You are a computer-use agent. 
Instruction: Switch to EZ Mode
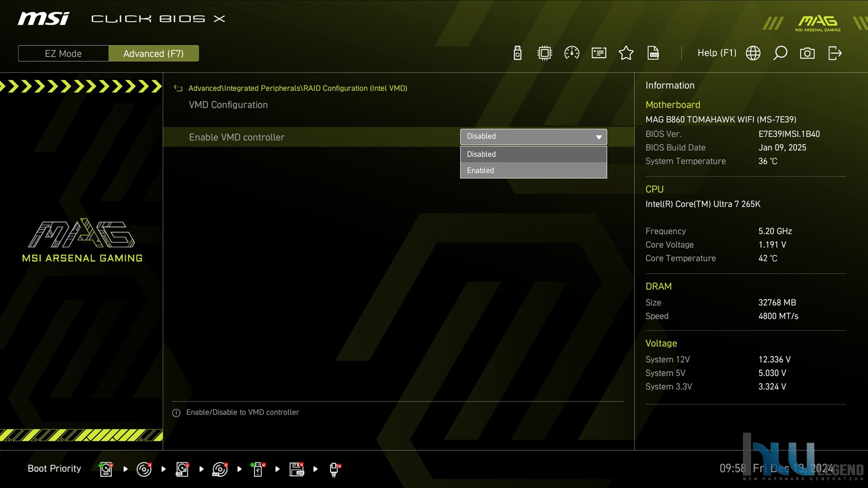point(63,54)
